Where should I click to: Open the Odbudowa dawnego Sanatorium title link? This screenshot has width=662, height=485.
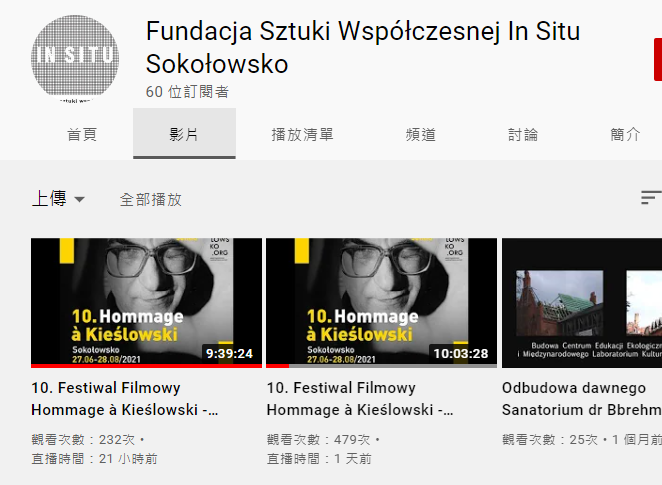coord(582,398)
